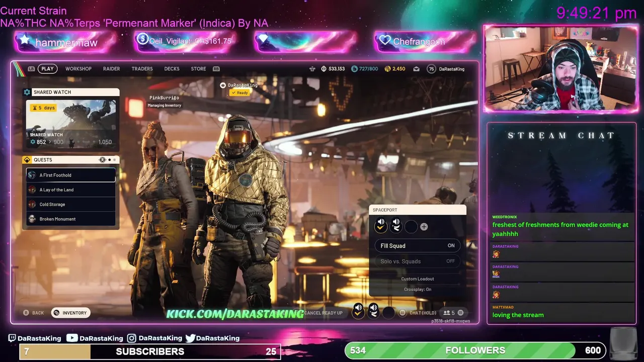The height and width of the screenshot is (362, 644).
Task: Open the mail envelope icon
Action: click(416, 69)
